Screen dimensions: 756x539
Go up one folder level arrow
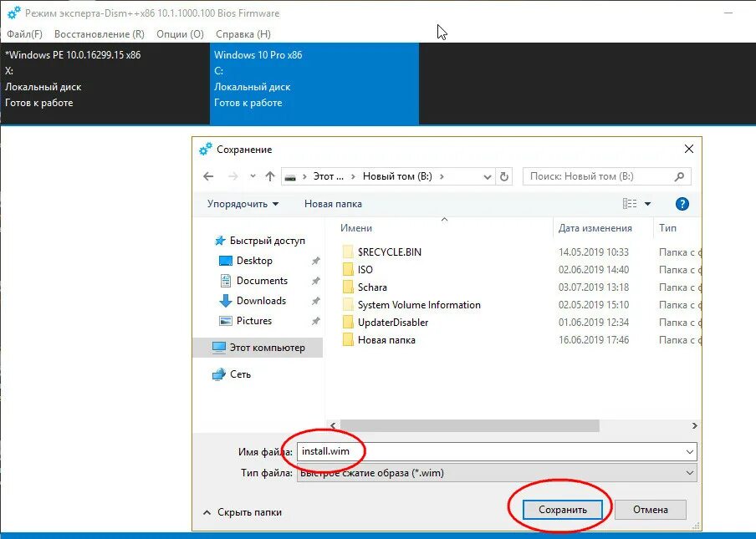point(270,176)
